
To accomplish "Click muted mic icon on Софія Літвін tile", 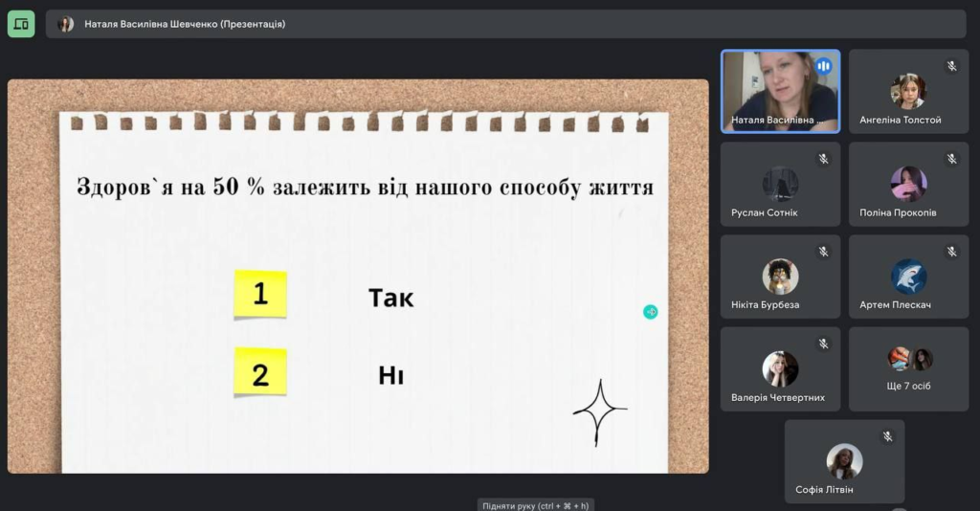I will pyautogui.click(x=888, y=436).
